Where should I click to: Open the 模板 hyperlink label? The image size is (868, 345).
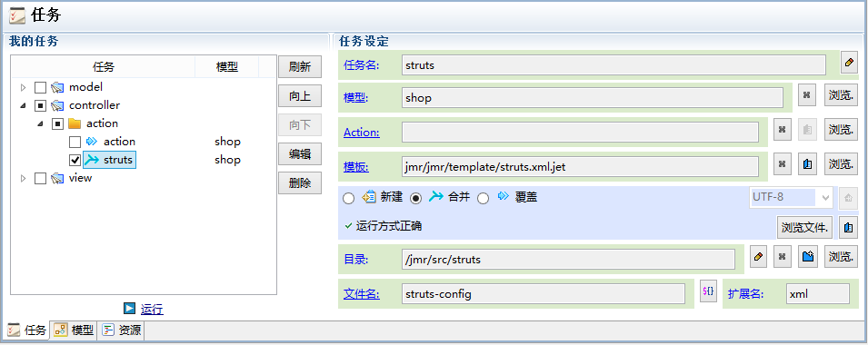(356, 166)
